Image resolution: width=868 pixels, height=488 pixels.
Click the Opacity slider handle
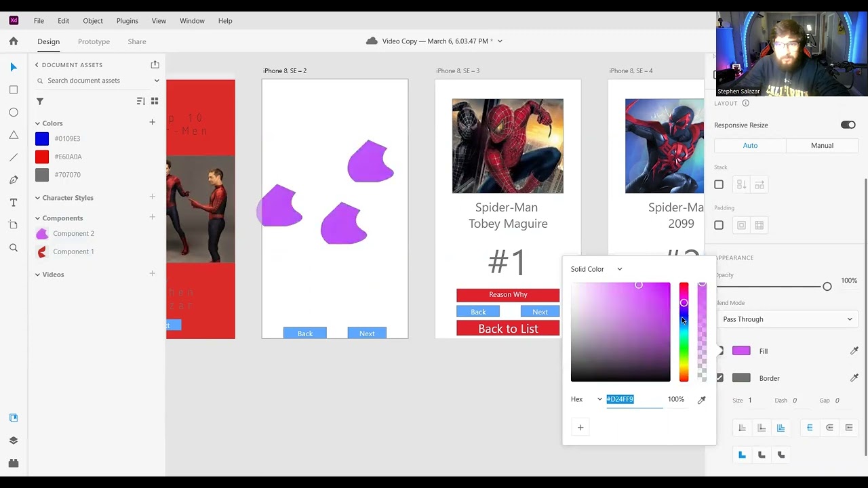click(x=827, y=287)
